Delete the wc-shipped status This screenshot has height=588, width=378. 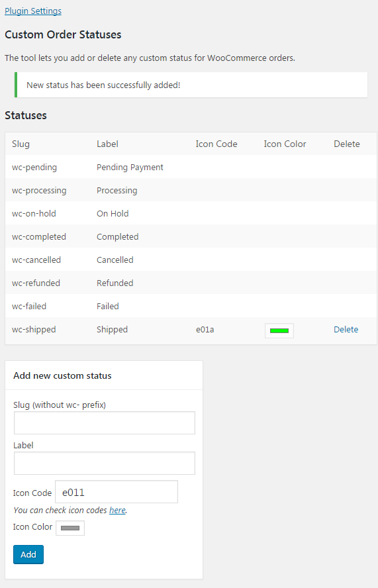[346, 329]
